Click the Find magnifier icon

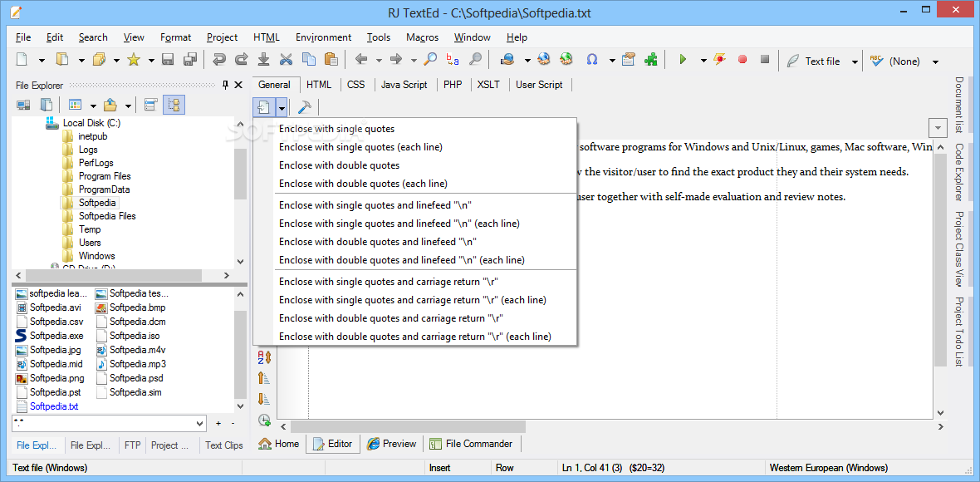[x=431, y=60]
